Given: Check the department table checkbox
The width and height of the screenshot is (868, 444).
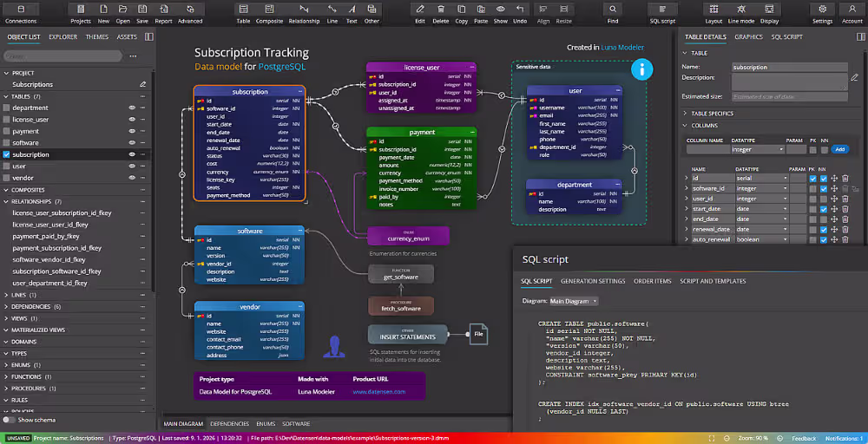Looking at the screenshot, I should click(6, 108).
